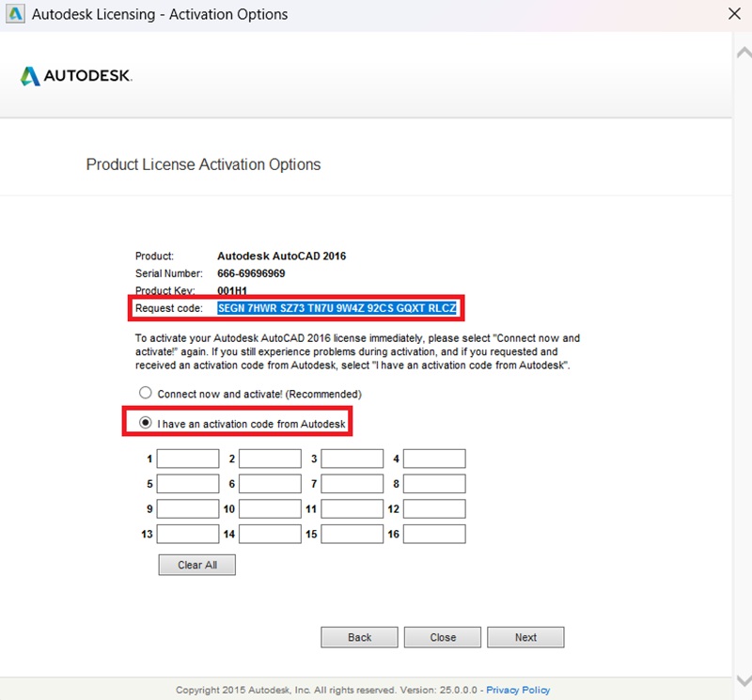Focus activation code field number 16

coord(434,534)
